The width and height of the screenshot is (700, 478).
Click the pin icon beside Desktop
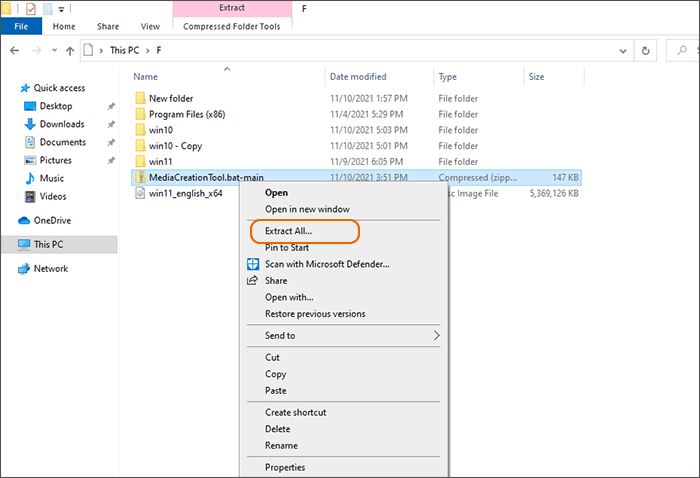click(111, 106)
